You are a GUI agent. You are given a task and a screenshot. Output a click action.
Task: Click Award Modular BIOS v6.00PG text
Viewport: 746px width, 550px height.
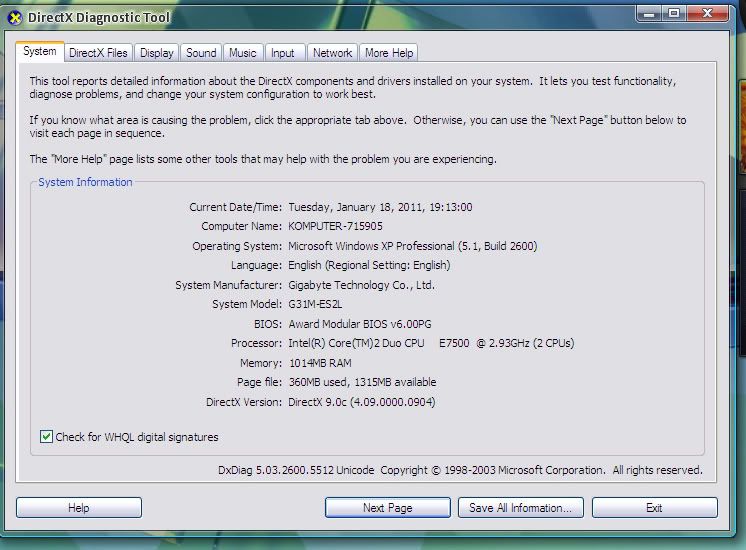(360, 324)
